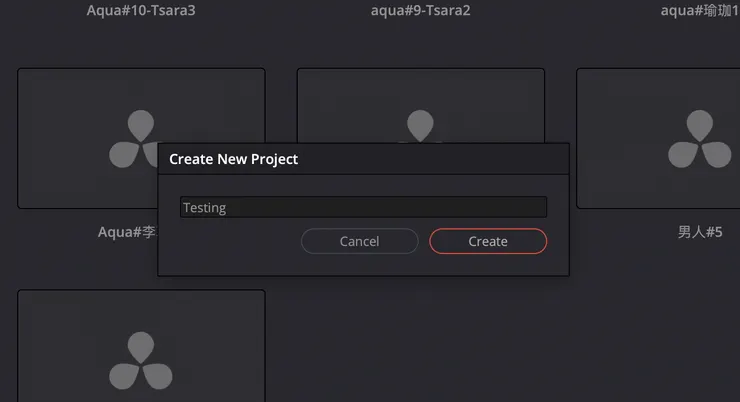Click the Aqua#10-Tsara3 project label
The width and height of the screenshot is (740, 402).
(141, 11)
